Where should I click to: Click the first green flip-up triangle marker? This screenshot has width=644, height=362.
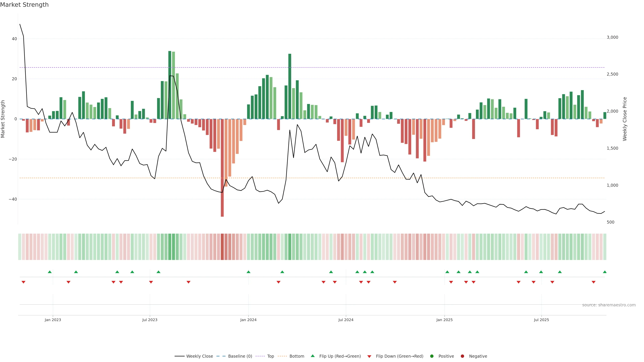pyautogui.click(x=50, y=272)
